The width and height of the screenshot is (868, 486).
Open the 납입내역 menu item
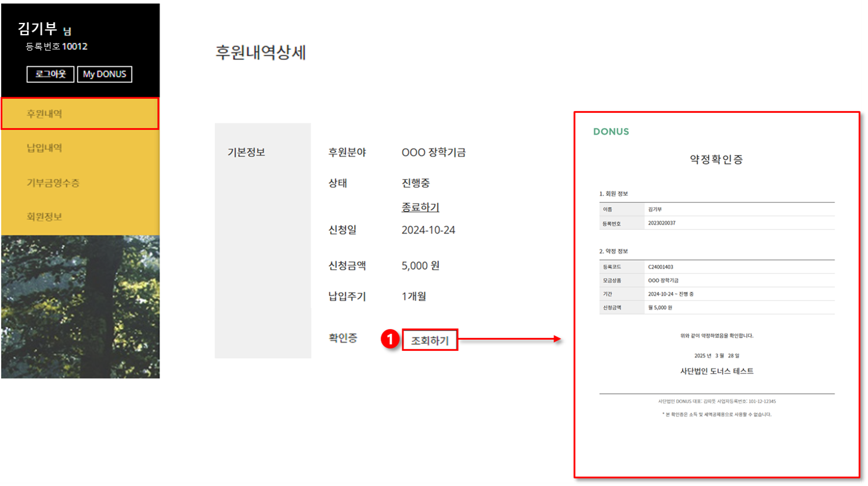[x=80, y=148]
